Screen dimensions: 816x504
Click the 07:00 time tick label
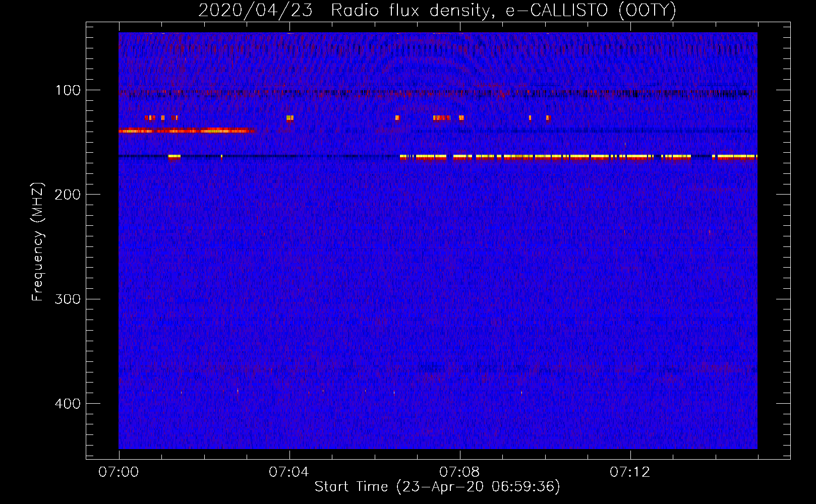click(x=119, y=472)
